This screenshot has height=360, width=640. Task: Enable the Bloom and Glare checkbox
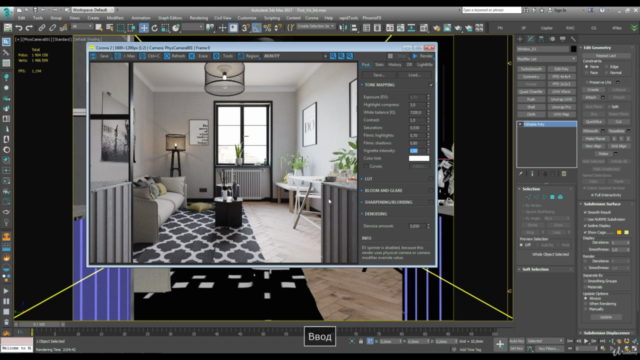click(x=431, y=191)
